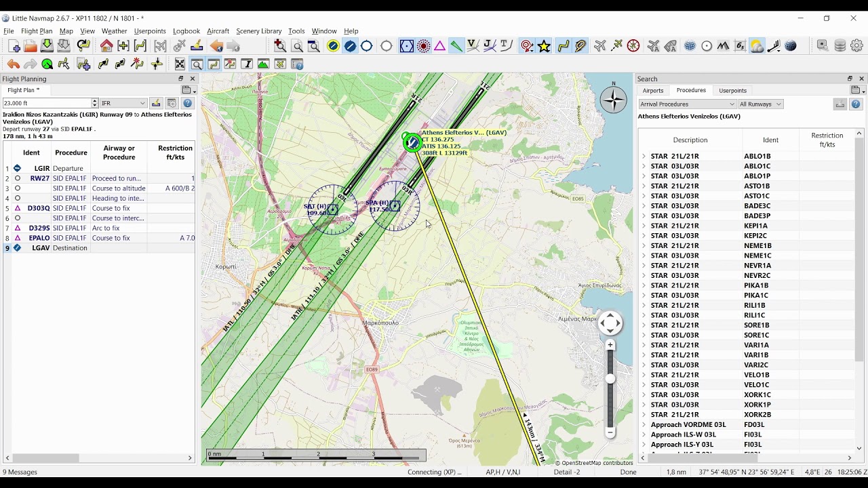Select the D303Q flight plan row

[x=99, y=208]
